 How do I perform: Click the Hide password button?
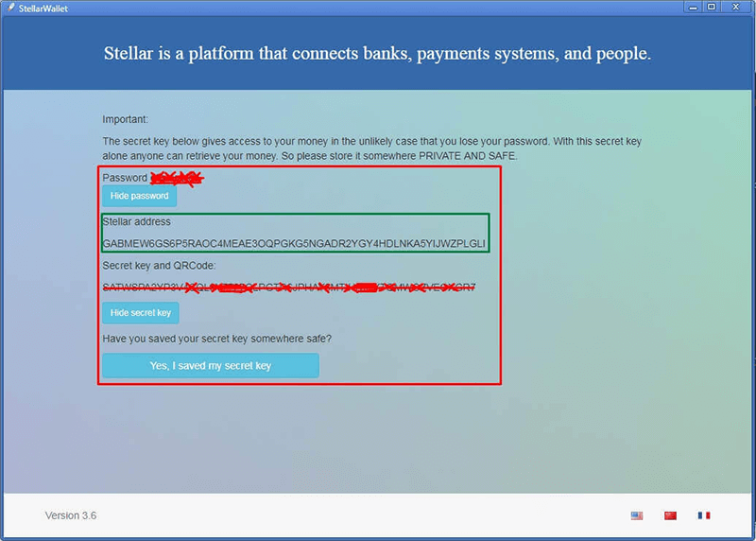point(139,196)
